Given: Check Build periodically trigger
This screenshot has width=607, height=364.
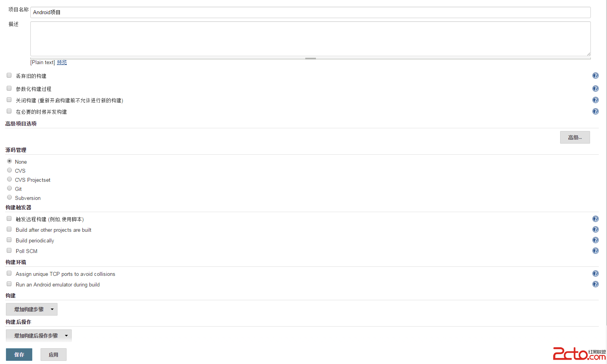Looking at the screenshot, I should [x=9, y=240].
